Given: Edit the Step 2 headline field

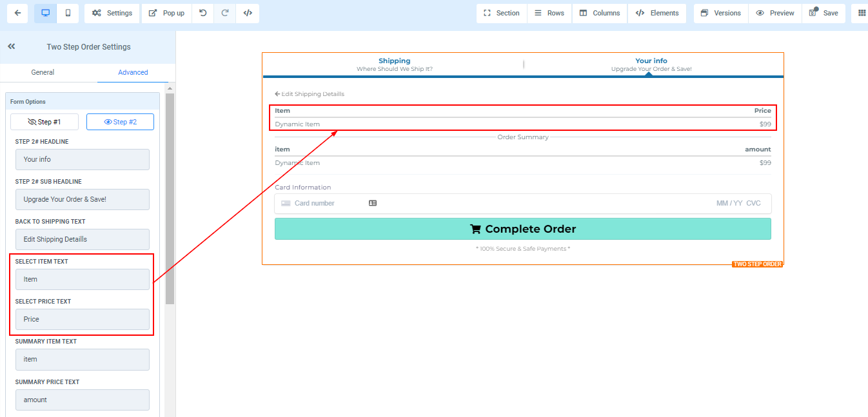Looking at the screenshot, I should 83,159.
